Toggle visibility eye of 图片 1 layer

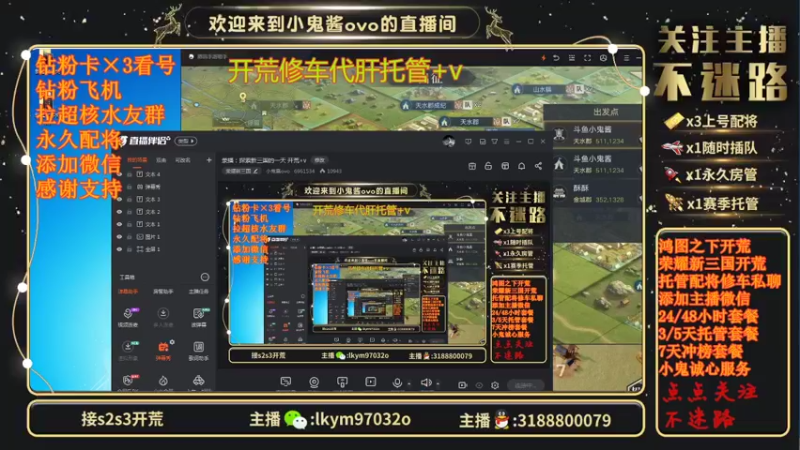tap(119, 237)
